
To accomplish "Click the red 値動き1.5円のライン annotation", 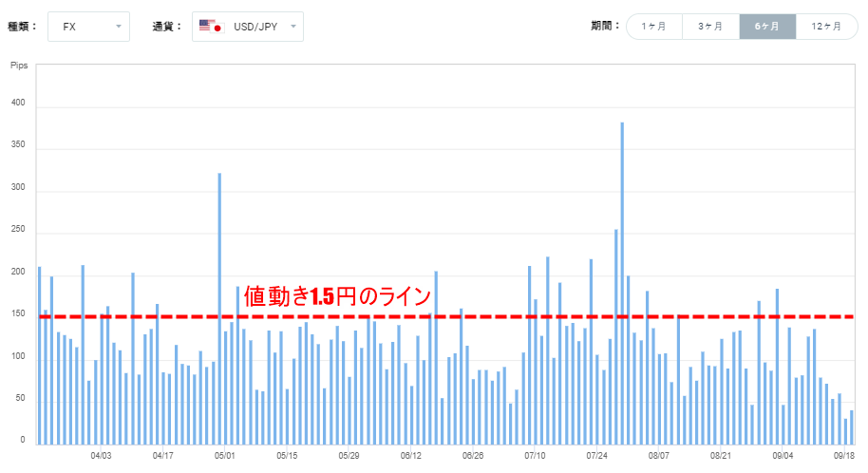I will pos(337,295).
